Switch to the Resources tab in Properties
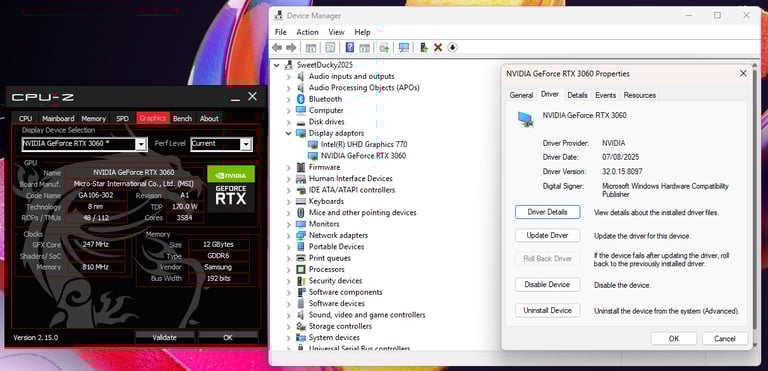The image size is (768, 371). point(640,95)
